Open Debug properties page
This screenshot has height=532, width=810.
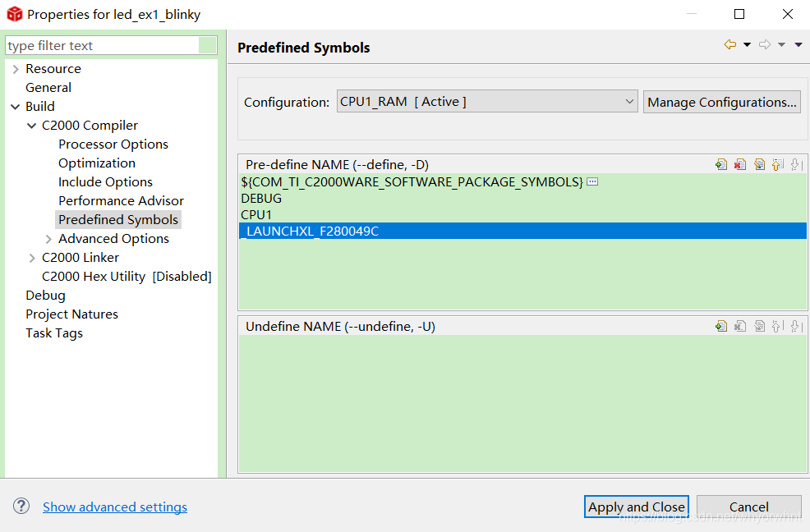[45, 296]
